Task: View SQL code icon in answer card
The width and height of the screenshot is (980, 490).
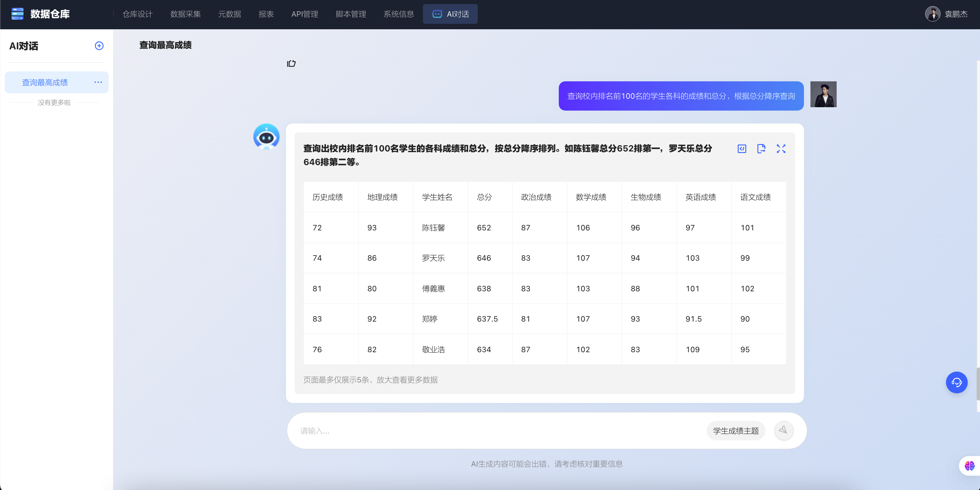Action: pos(741,149)
